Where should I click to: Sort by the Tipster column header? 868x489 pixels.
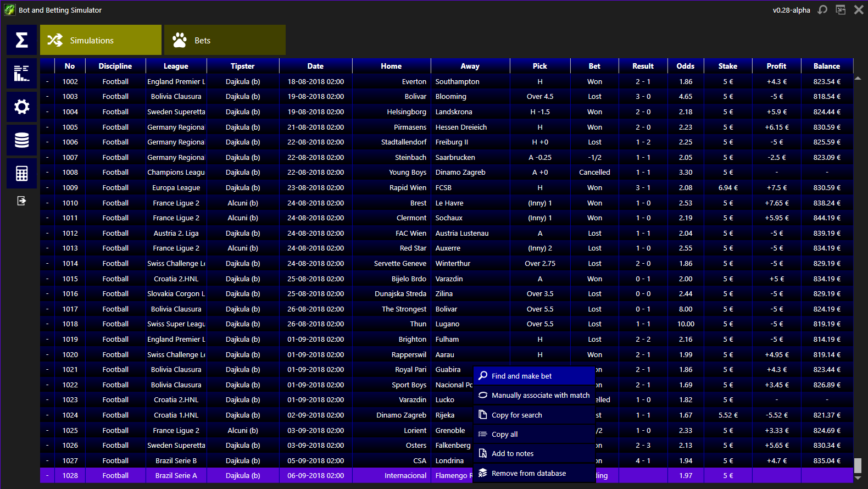pos(243,66)
